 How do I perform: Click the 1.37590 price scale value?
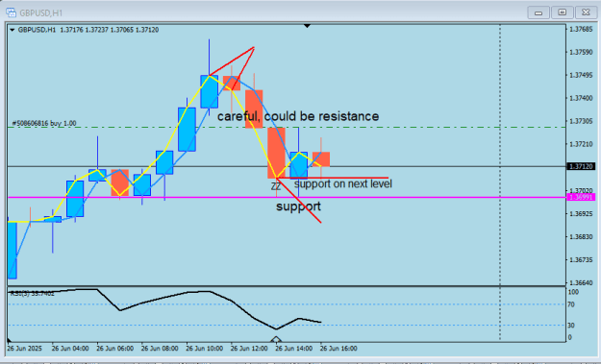[x=581, y=52]
